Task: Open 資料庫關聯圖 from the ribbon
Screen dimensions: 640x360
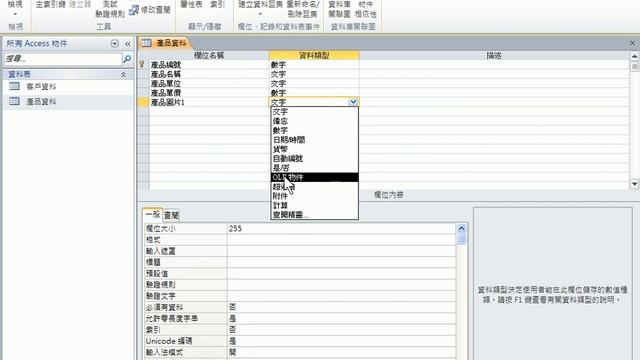Action: (339, 9)
